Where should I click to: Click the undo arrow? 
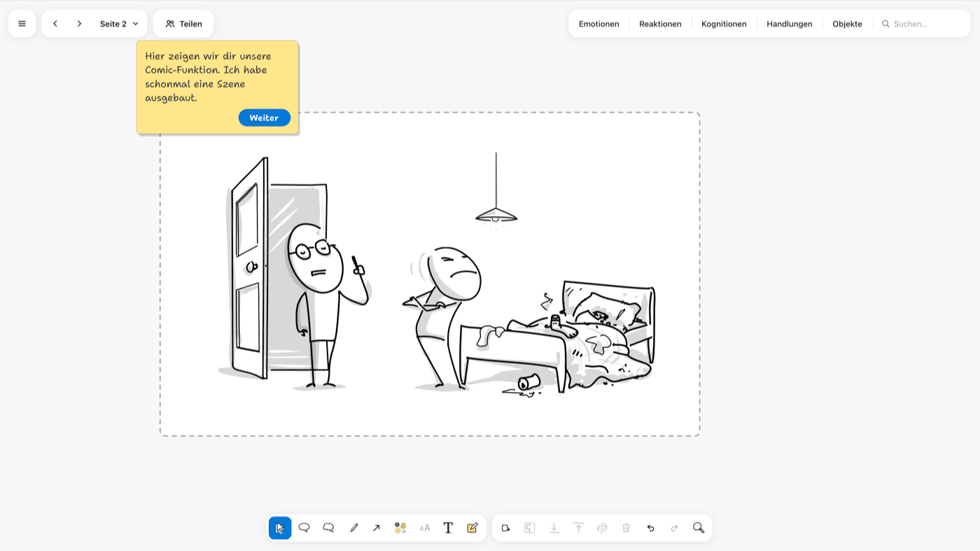[x=650, y=528]
